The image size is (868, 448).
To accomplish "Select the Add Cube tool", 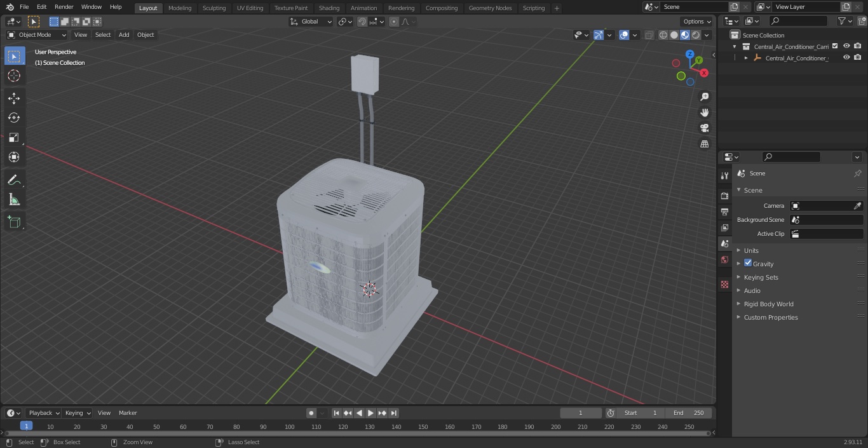I will point(14,222).
